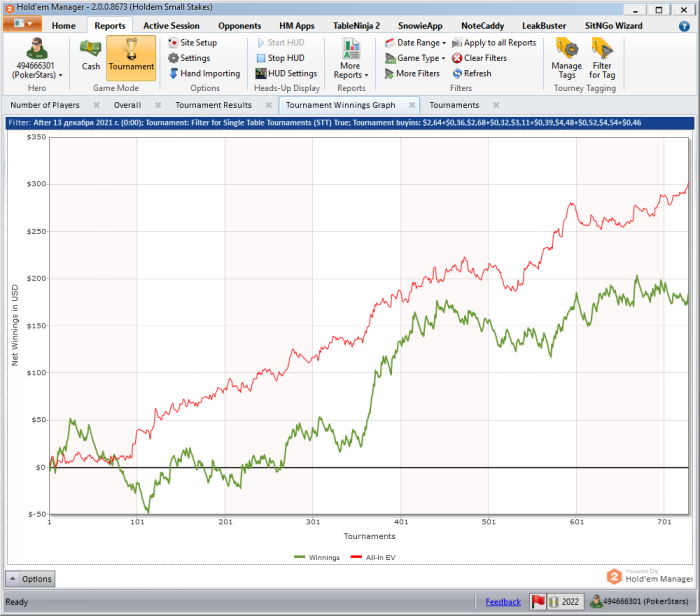Screen dimensions: 700x616
Task: Expand the Date Range dropdown
Action: 416,43
